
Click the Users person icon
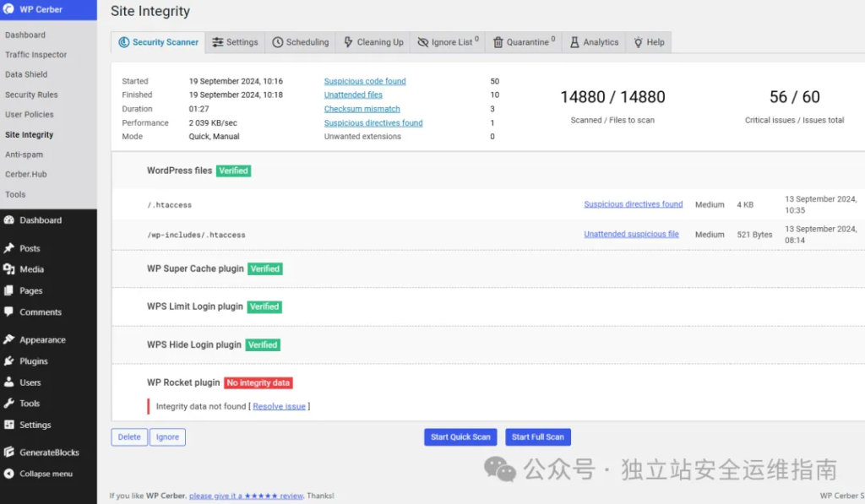pyautogui.click(x=8, y=382)
